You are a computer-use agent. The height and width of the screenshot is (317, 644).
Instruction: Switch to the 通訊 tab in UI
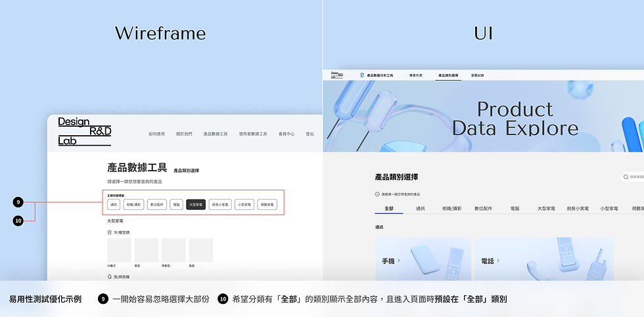tap(420, 208)
